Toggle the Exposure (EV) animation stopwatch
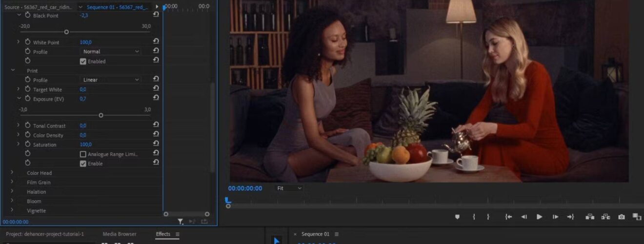Screen dimensions: 644x244 pyautogui.click(x=28, y=99)
